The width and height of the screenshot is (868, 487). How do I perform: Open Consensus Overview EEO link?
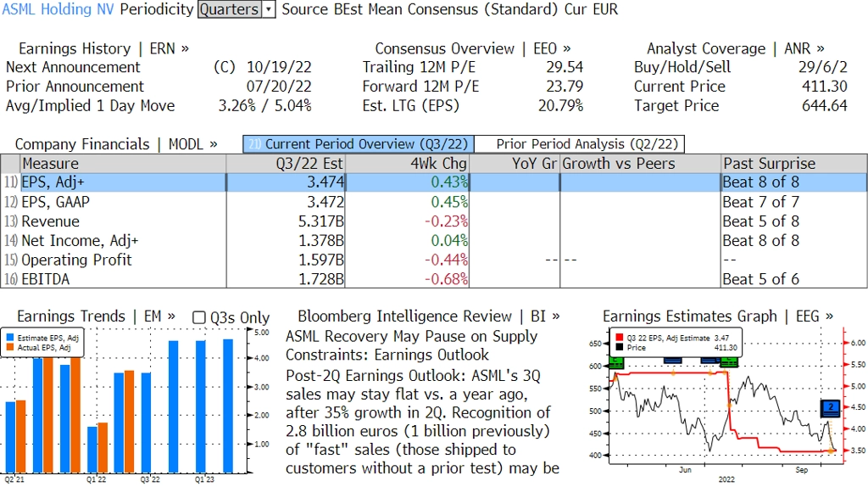click(x=473, y=48)
